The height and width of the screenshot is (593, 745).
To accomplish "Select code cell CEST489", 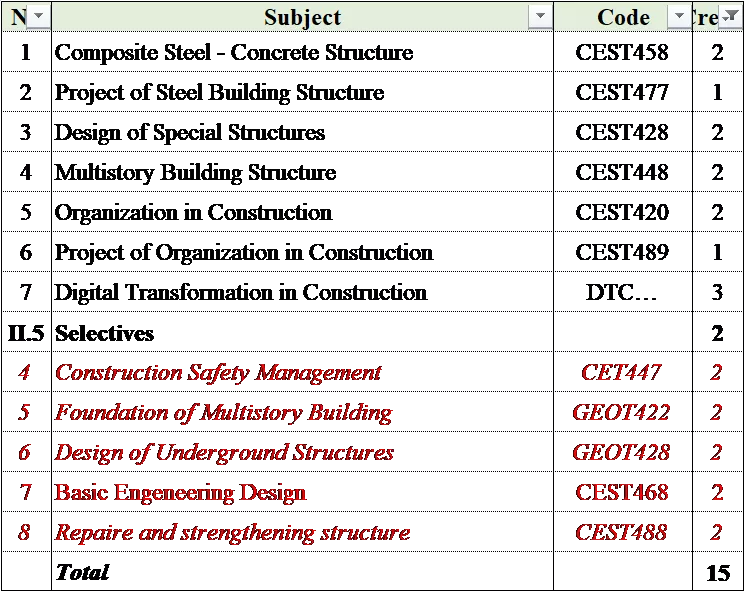I will [x=623, y=252].
